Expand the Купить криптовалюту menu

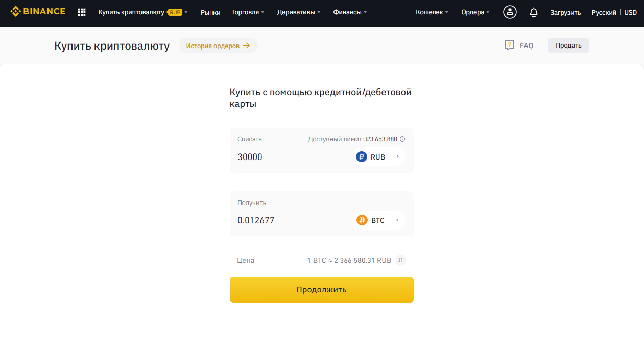tap(143, 12)
